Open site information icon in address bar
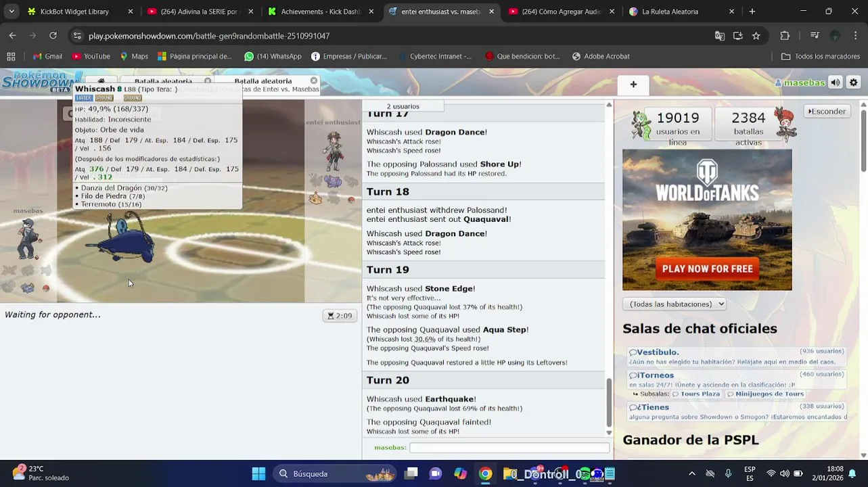This screenshot has width=868, height=487. [x=77, y=36]
